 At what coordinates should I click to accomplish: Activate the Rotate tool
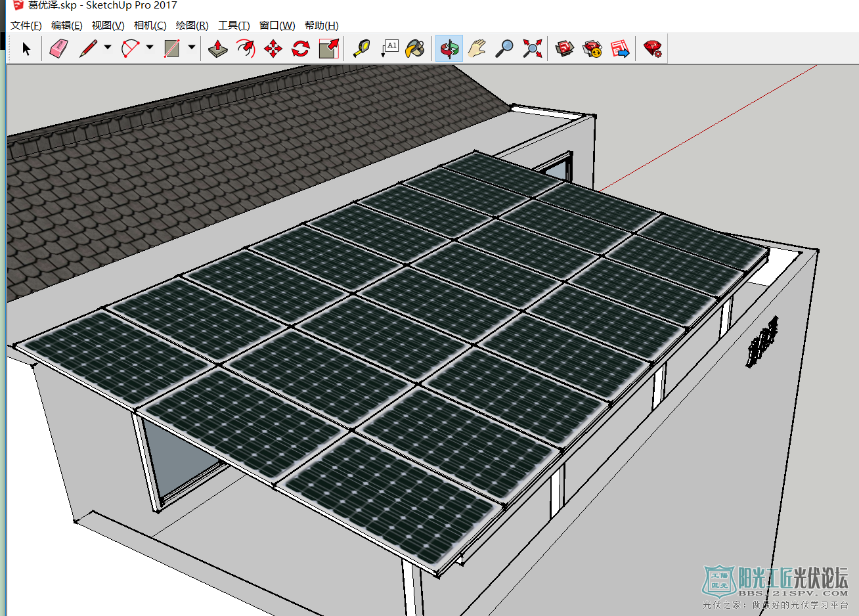click(x=301, y=49)
